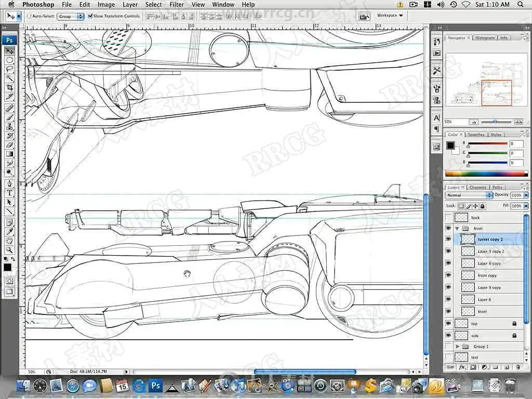The height and width of the screenshot is (399, 532).
Task: Open the Normal blend mode dropdown
Action: coord(469,195)
